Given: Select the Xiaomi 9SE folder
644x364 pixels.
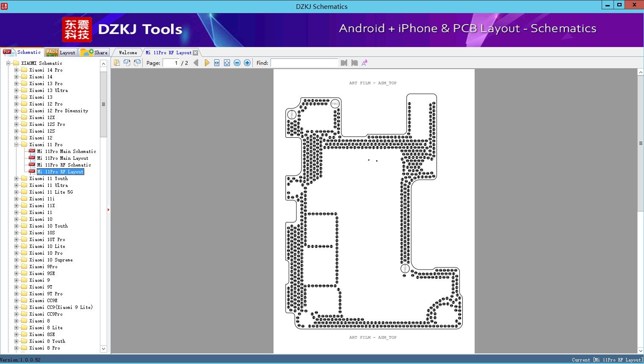Looking at the screenshot, I should (x=42, y=273).
